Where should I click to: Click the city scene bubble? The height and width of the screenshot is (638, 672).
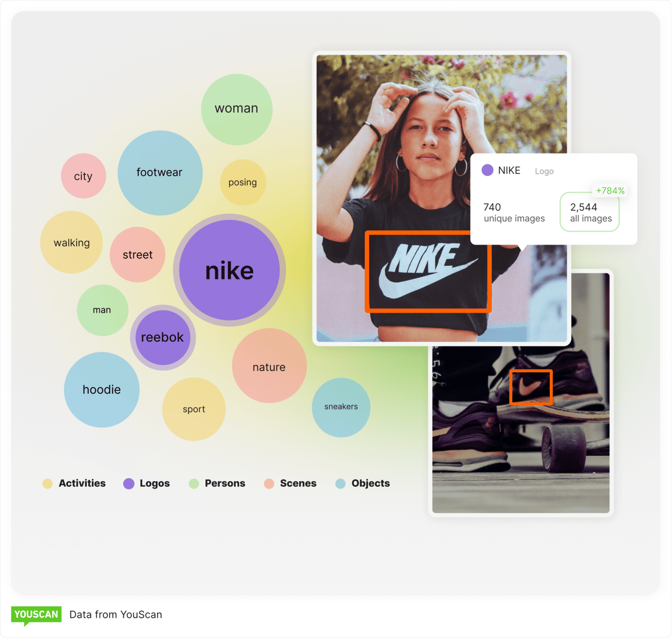tap(83, 176)
